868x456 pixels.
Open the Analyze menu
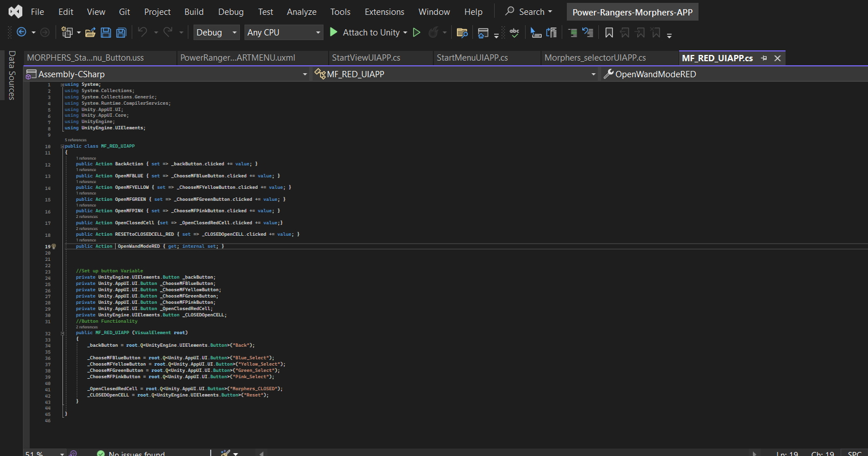point(302,11)
